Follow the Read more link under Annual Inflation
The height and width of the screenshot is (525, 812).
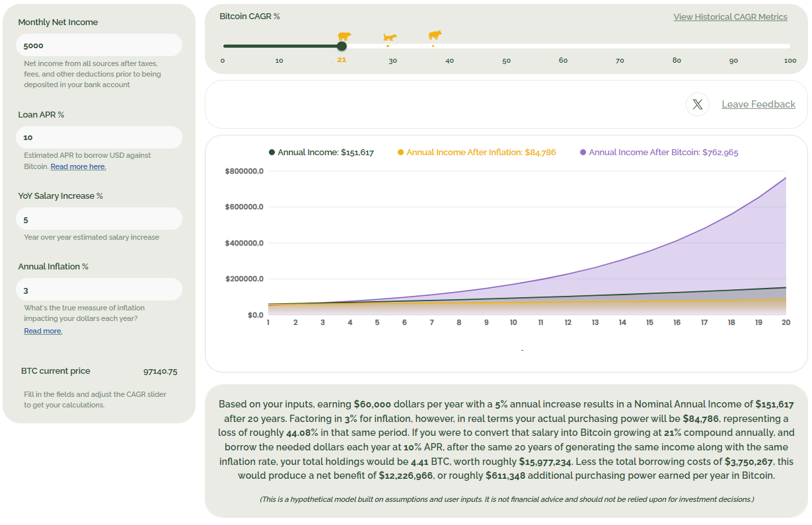(43, 331)
